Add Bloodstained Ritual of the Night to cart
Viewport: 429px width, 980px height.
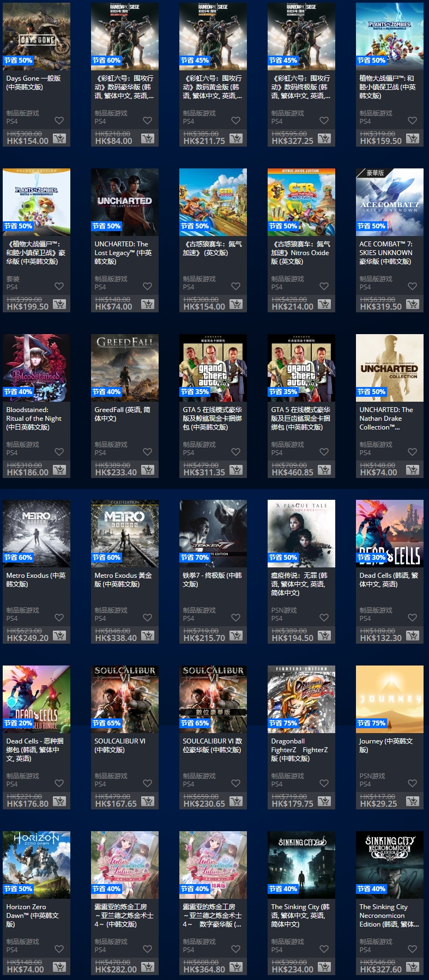59,470
